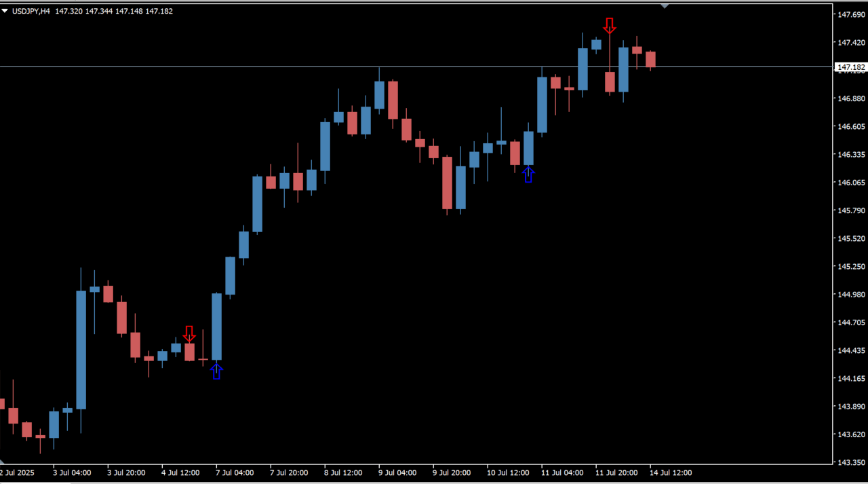Viewport: 868px width, 484px height.
Task: Click the 3 Jul 04:00 time label
Action: (x=72, y=472)
